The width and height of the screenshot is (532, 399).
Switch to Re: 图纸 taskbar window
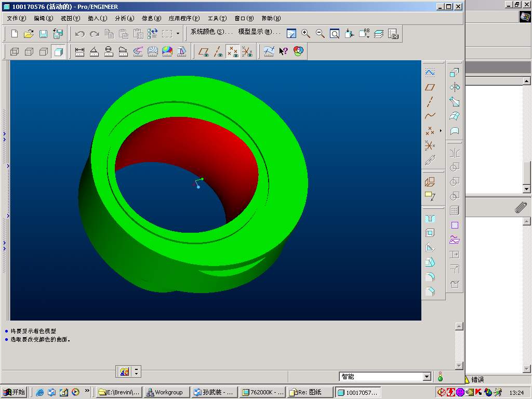[x=310, y=392]
